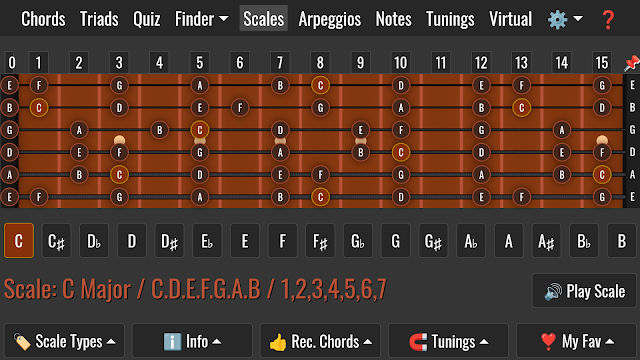Open the settings gear menu
Screen dimensions: 640x360
pyautogui.click(x=565, y=19)
